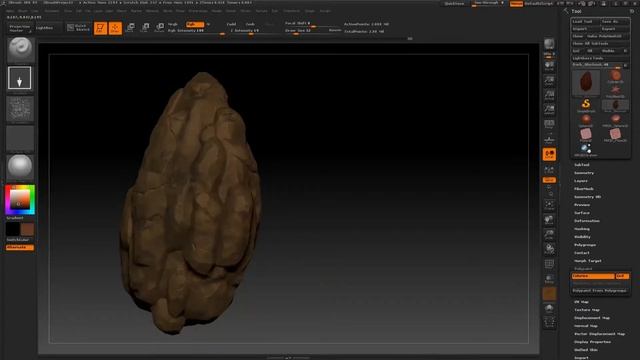Open the Material menu
The width and height of the screenshot is (640, 360).
click(152, 11)
